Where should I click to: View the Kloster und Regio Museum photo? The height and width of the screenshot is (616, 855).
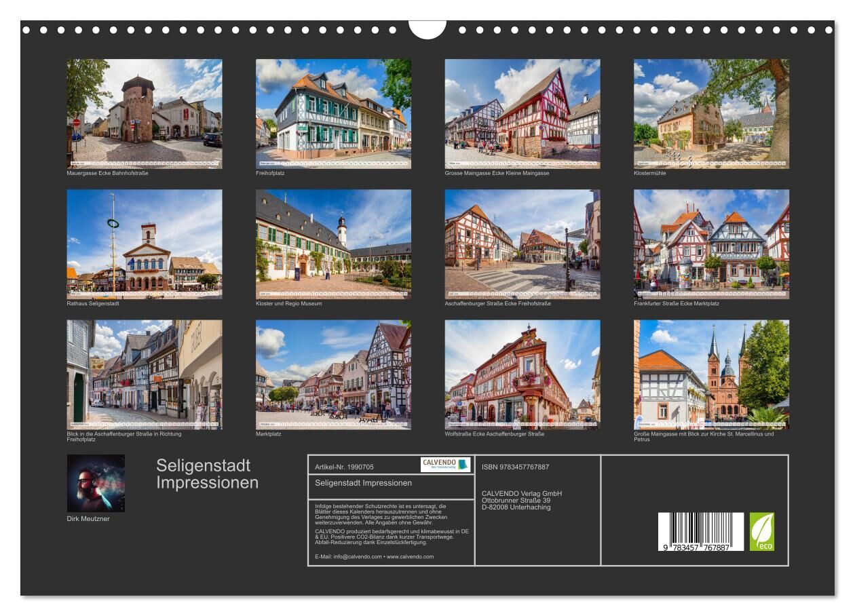[333, 244]
